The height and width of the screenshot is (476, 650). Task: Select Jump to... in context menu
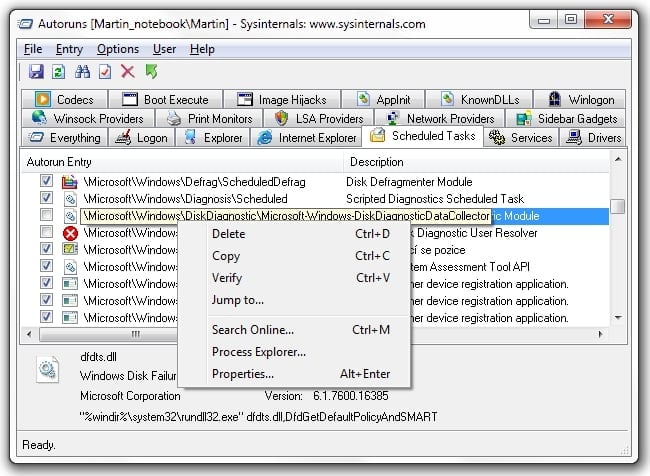click(x=296, y=300)
